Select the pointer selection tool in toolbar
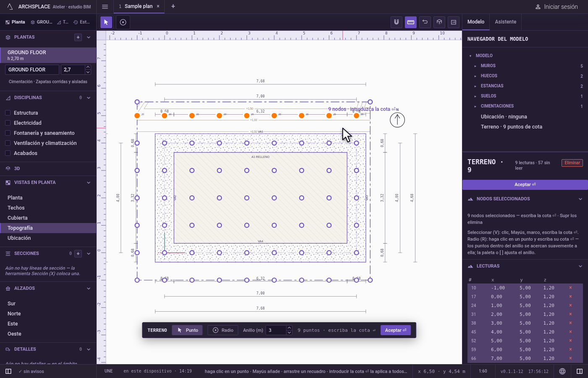The width and height of the screenshot is (588, 378). pos(106,22)
